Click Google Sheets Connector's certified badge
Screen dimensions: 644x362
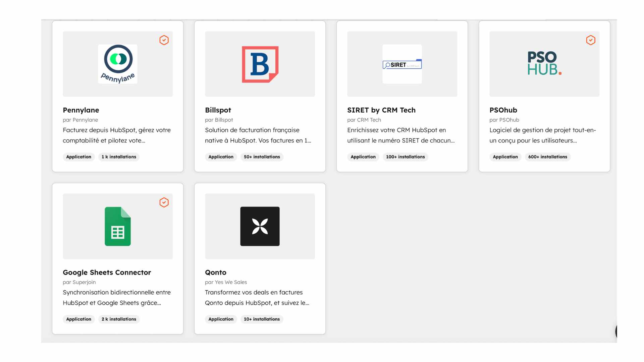tap(164, 202)
